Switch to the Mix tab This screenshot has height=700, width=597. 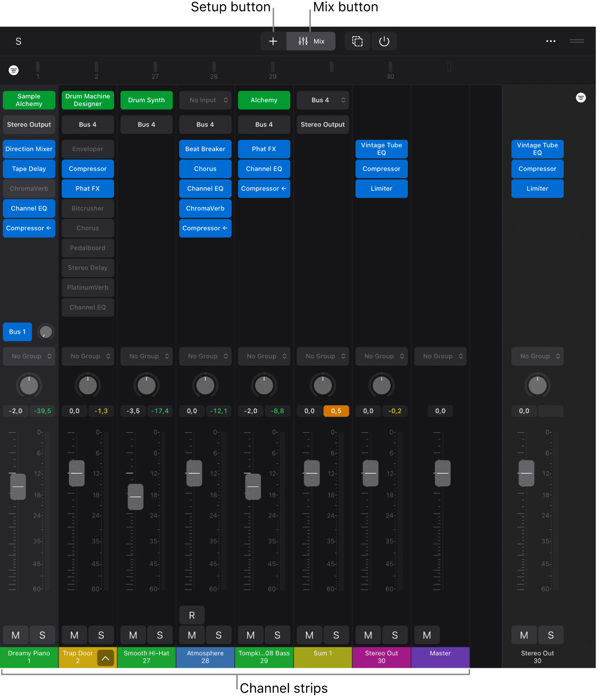pos(311,41)
